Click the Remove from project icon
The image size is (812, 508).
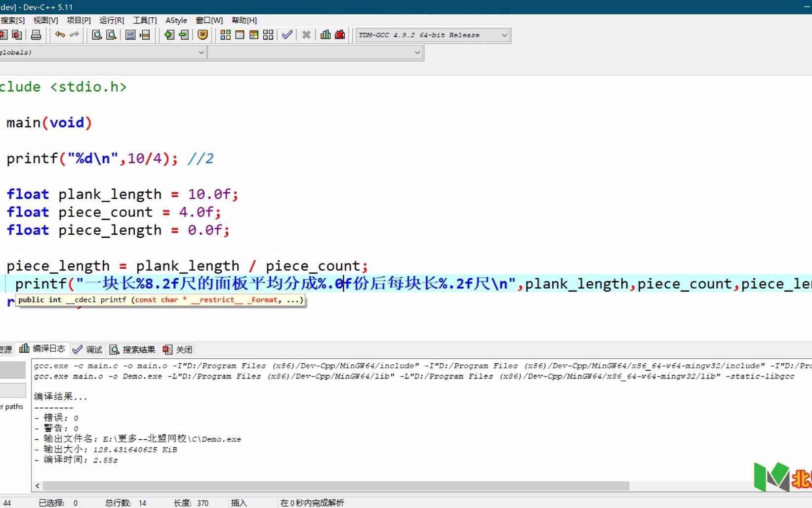[184, 35]
